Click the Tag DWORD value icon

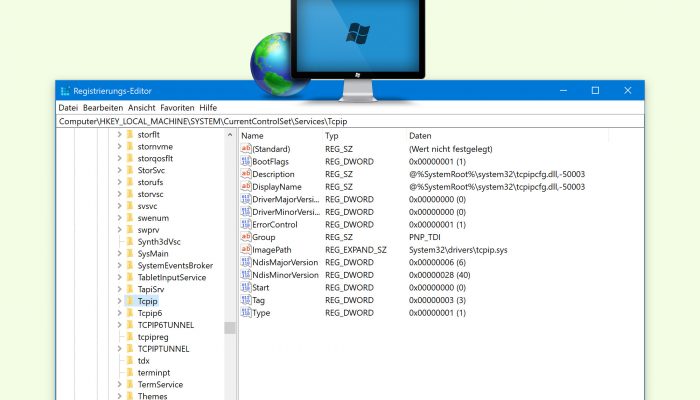246,300
